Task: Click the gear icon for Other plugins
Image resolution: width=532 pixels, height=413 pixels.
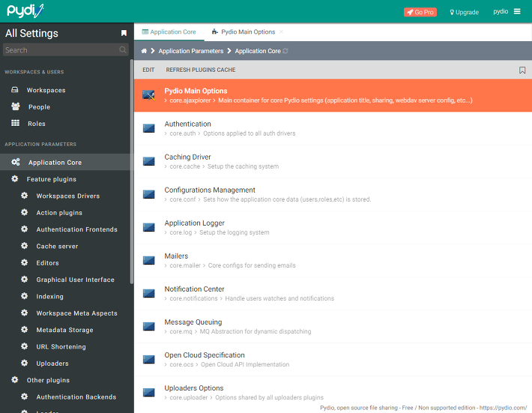Action: click(x=14, y=380)
